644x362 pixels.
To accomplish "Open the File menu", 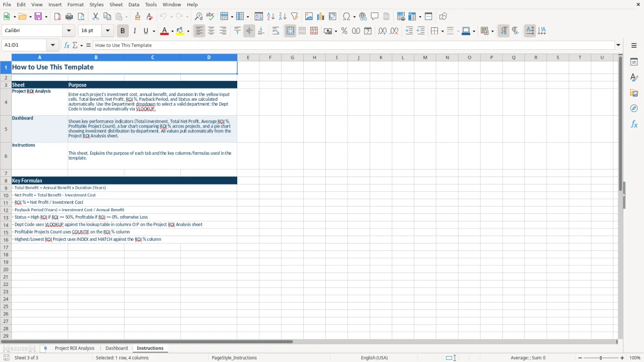I will tap(6, 4).
